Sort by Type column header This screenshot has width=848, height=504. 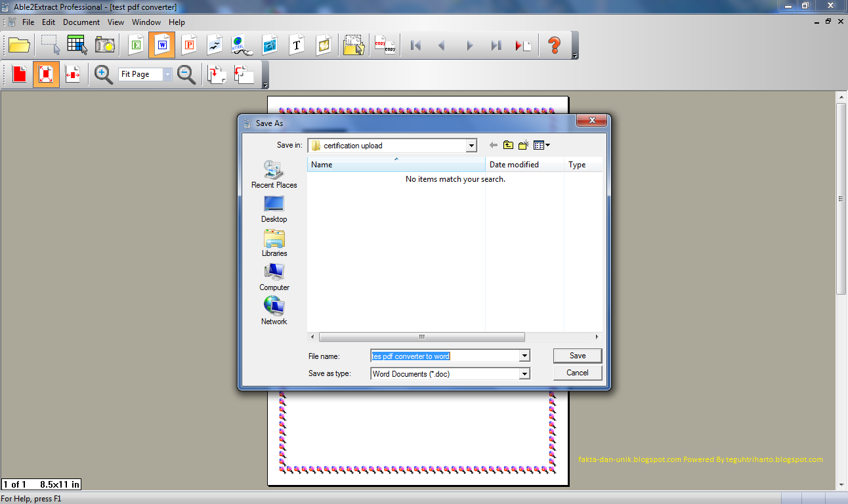click(583, 165)
